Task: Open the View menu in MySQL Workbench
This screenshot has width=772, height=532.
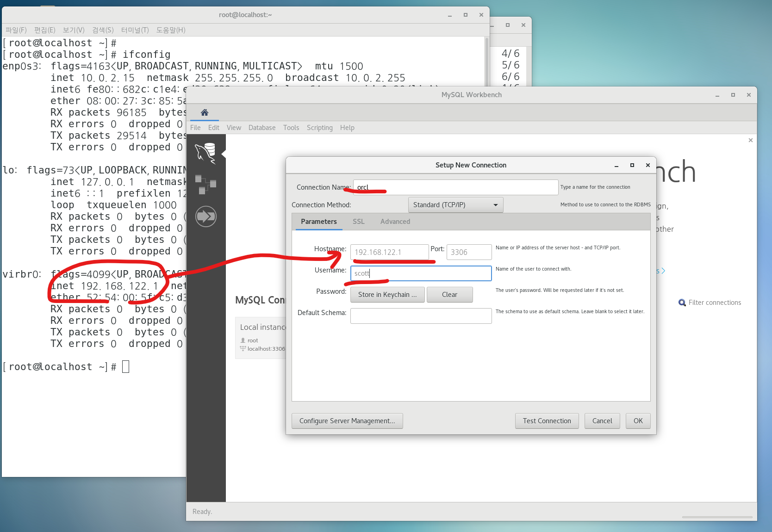Action: pos(234,128)
